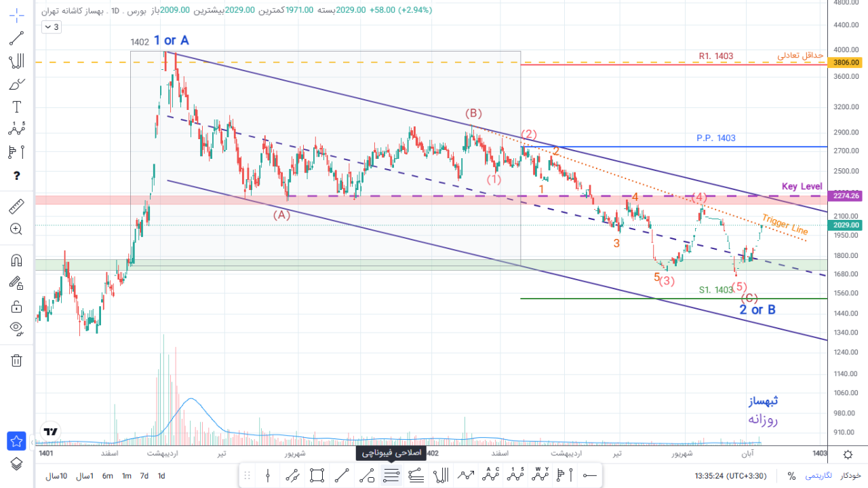Choose the Text annotation tool
The width and height of the screenshot is (868, 488).
pyautogui.click(x=16, y=107)
